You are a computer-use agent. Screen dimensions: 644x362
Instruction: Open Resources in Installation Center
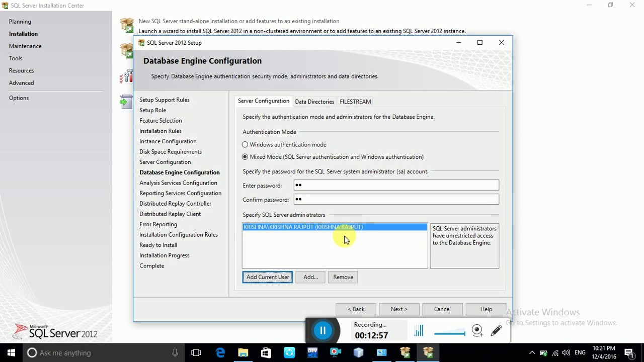click(22, 71)
